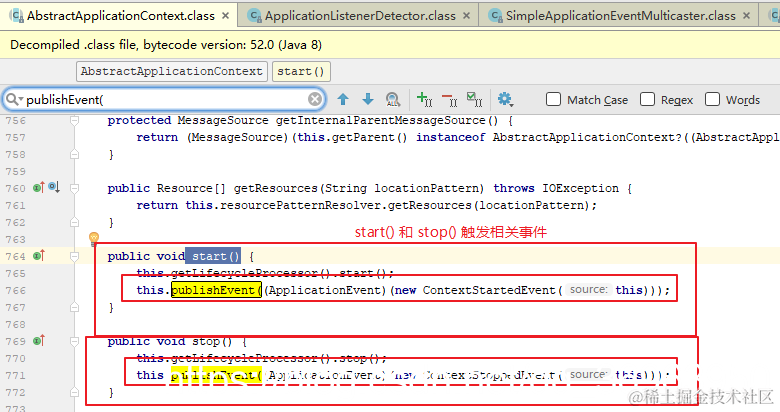Click highlighted publishEvent( on line 766
The image size is (780, 412).
216,290
